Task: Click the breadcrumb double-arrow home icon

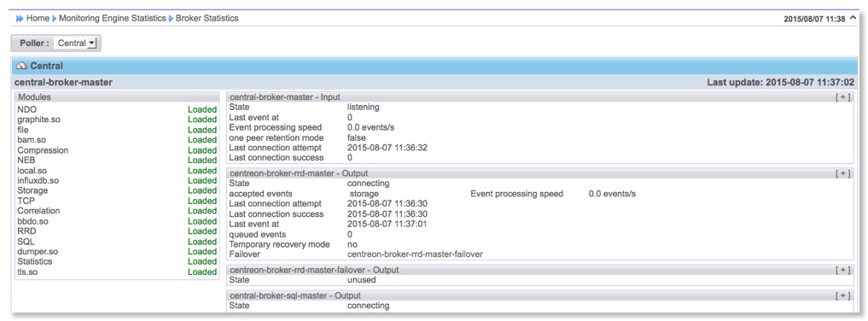Action: [x=20, y=18]
